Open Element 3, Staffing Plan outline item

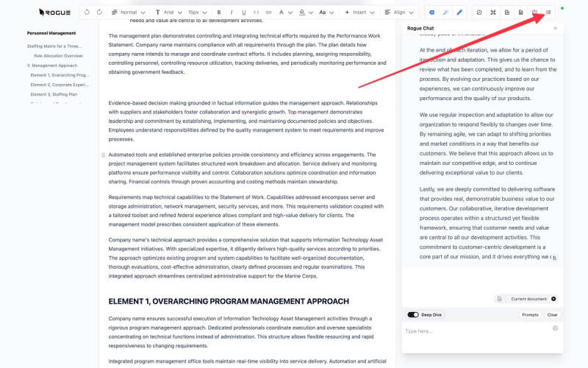pos(54,95)
